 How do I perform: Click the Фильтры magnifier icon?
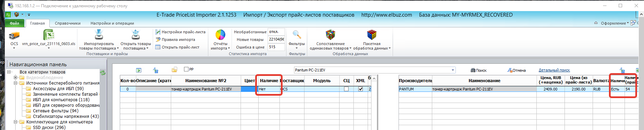pos(296,34)
